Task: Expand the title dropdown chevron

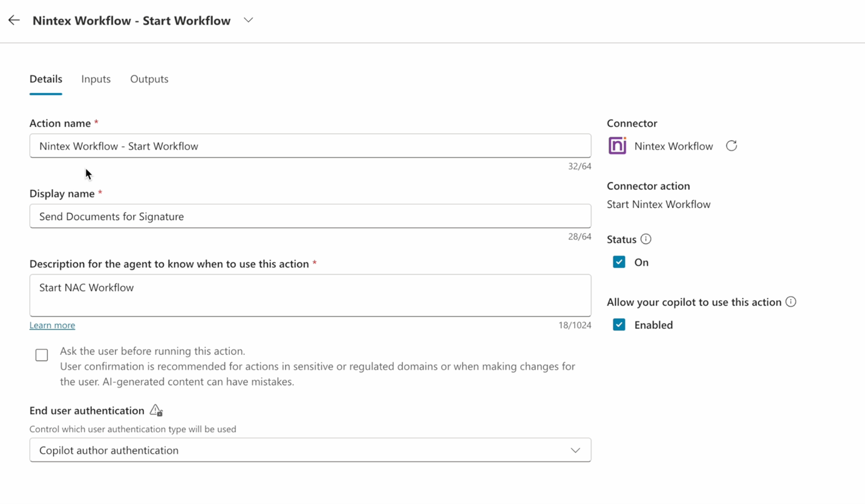Action: pos(248,20)
